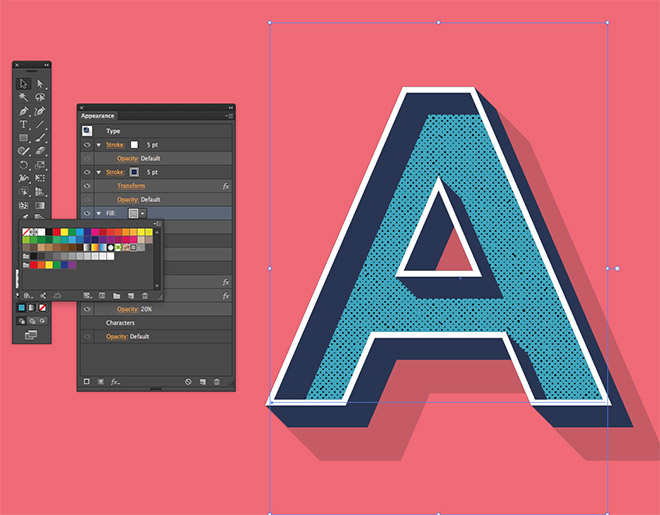Set fill to None mode
Viewport: 660px width, 515px height.
43,308
